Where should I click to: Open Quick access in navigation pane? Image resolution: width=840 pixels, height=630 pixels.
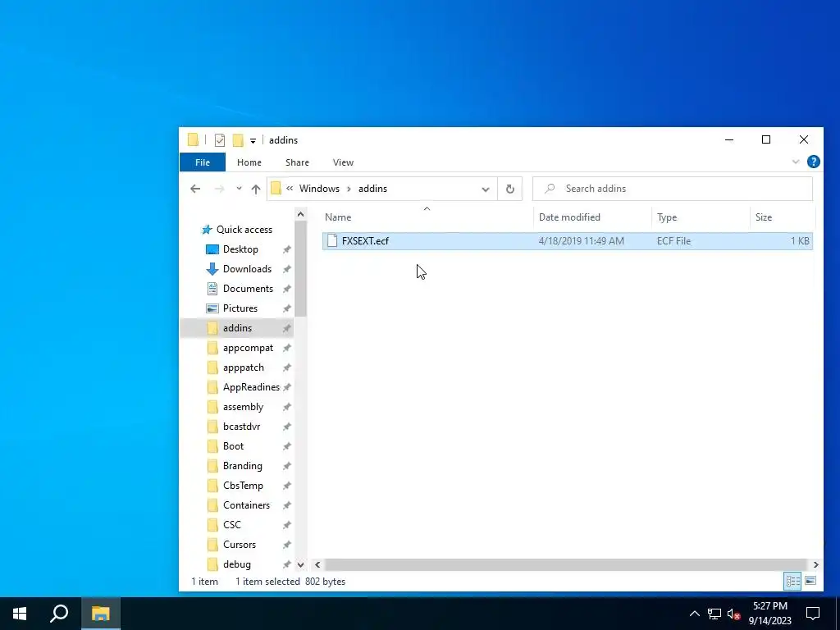tap(244, 230)
